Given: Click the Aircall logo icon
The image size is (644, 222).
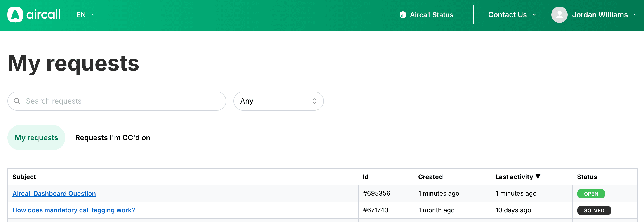Looking at the screenshot, I should [x=15, y=15].
